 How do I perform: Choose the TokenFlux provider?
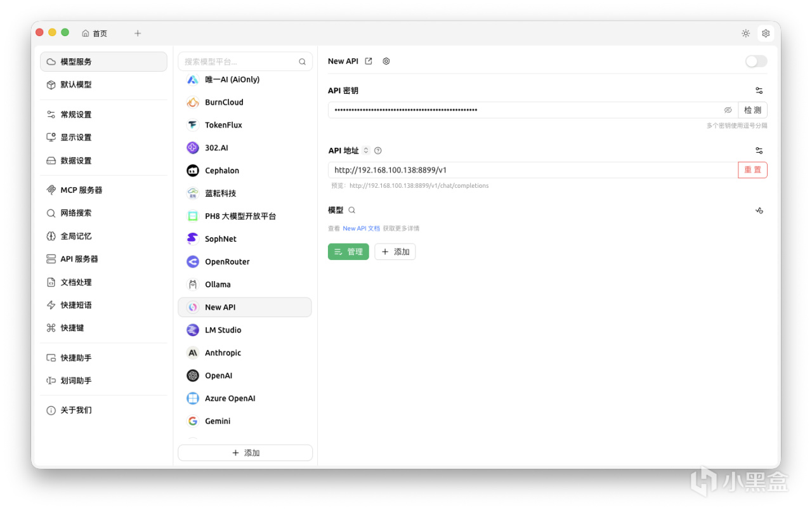tap(245, 125)
